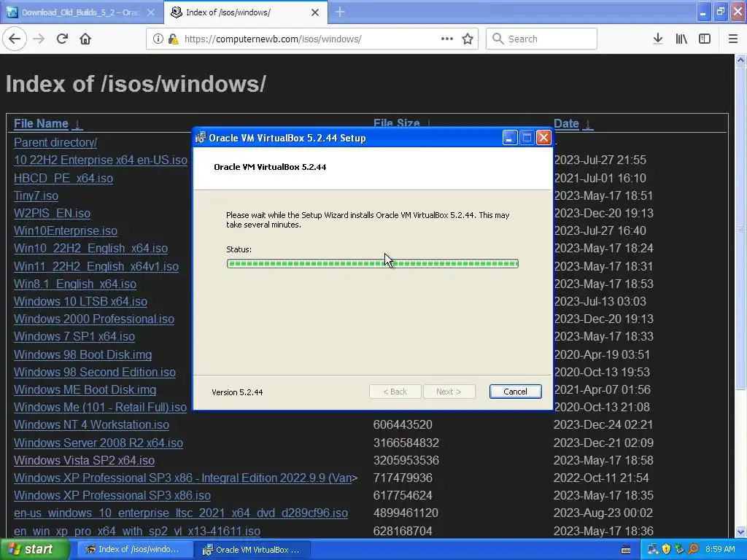Close the Download_Old_Builds_5_2 tab

click(x=151, y=12)
